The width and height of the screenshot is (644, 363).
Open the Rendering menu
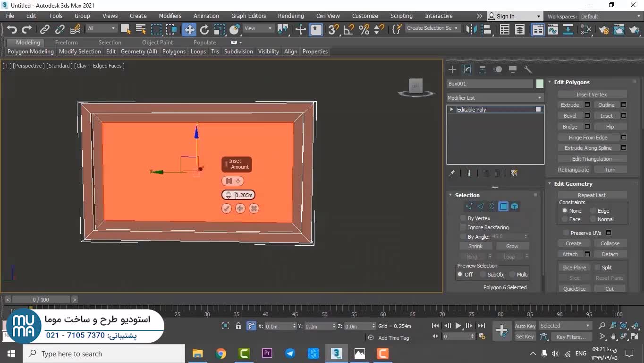tap(290, 16)
